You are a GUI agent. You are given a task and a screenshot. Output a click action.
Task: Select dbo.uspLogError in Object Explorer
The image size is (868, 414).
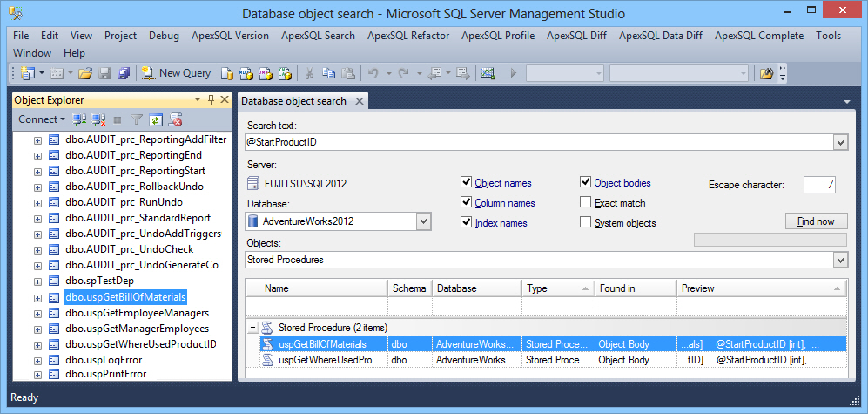click(x=104, y=360)
